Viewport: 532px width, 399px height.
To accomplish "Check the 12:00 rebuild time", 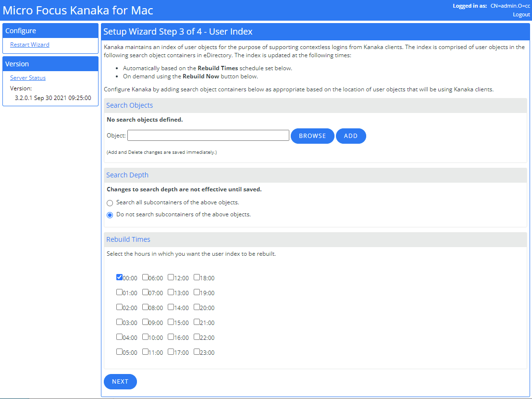I will (171, 277).
